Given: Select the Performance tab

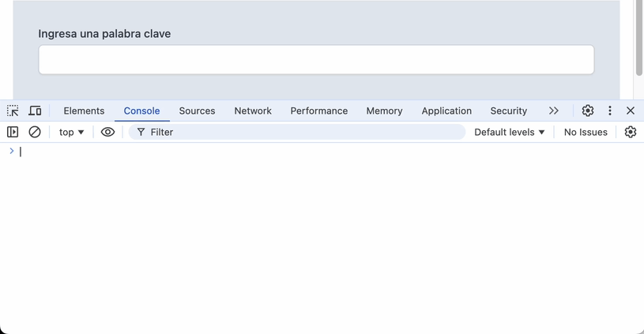Looking at the screenshot, I should pyautogui.click(x=318, y=111).
